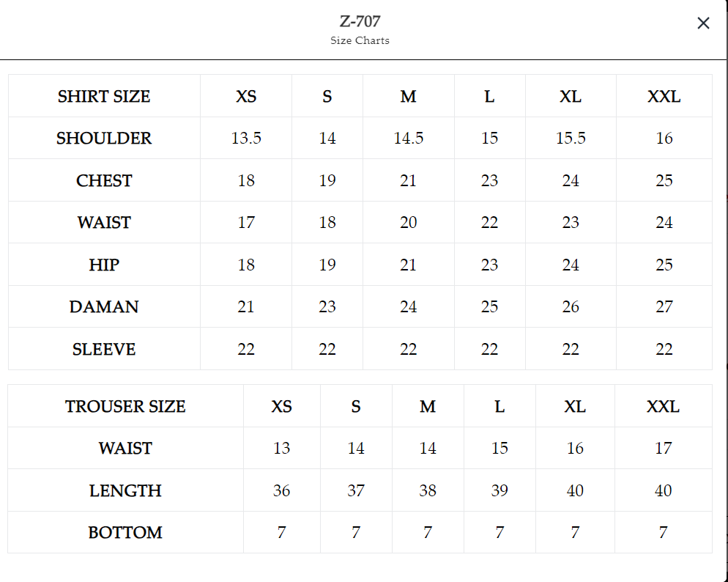728x582 pixels.
Task: Click the Z-707 title heading
Action: click(x=360, y=21)
